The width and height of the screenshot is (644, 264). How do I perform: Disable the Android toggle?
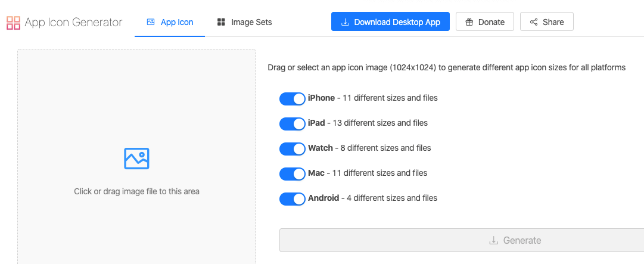coord(292,198)
